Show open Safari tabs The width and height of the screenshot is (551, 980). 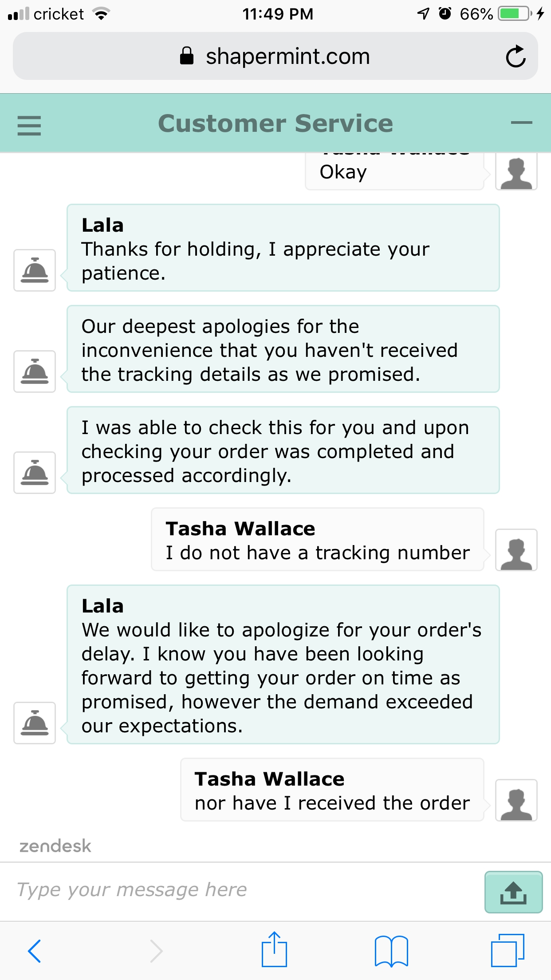(508, 950)
